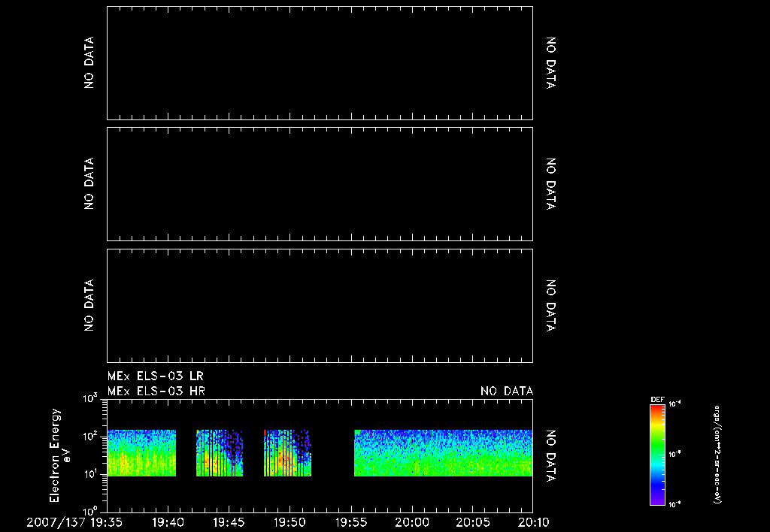The height and width of the screenshot is (532, 770).
Task: Click the long spectrogram segment after 19:55
Action: point(444,453)
